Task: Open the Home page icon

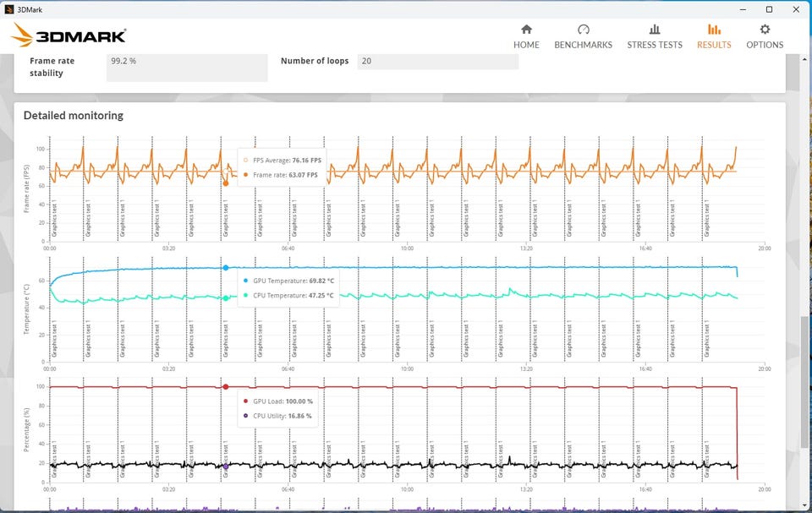Action: [x=526, y=30]
